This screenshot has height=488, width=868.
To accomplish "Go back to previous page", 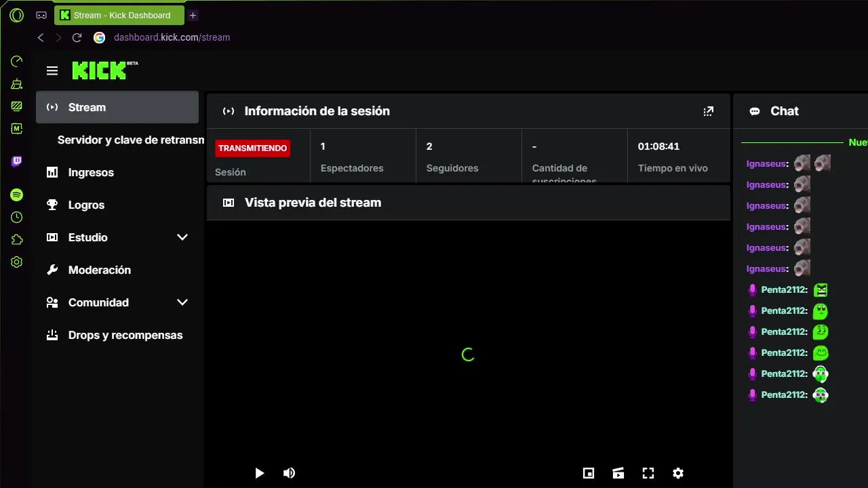I will (x=41, y=37).
